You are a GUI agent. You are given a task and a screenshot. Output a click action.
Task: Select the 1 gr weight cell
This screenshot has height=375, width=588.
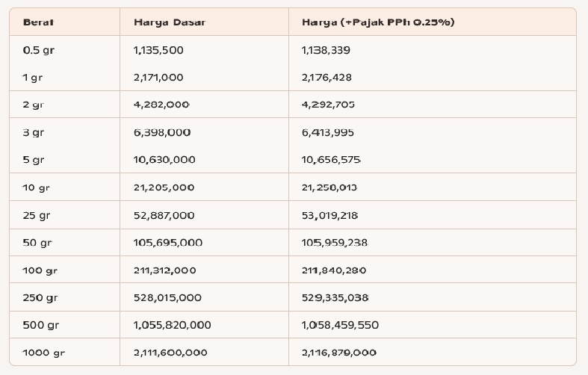pyautogui.click(x=32, y=78)
